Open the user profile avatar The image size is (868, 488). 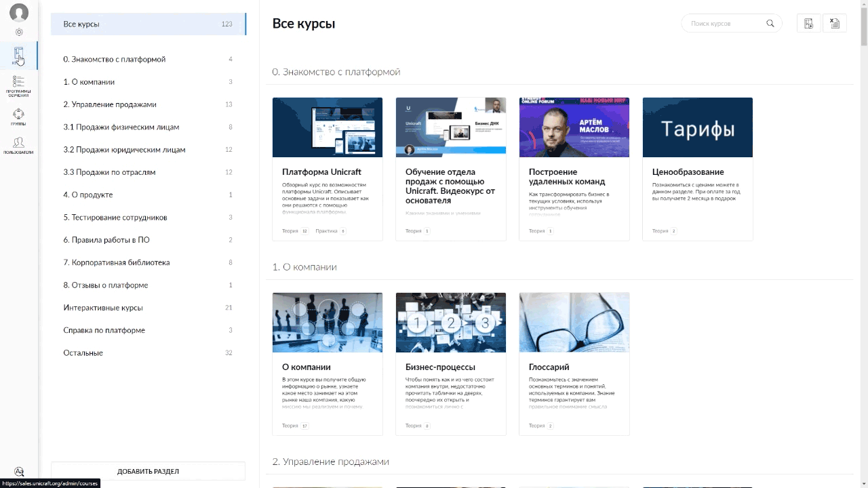tap(19, 12)
